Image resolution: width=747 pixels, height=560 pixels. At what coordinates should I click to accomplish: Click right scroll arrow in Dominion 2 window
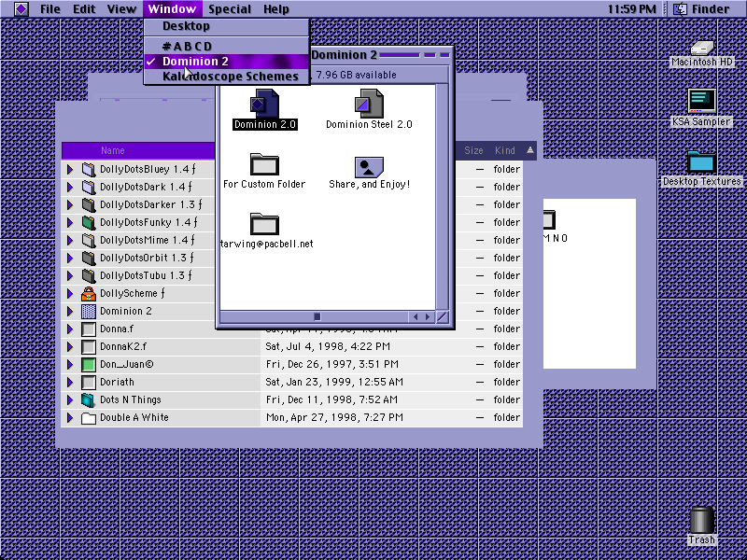coord(428,316)
